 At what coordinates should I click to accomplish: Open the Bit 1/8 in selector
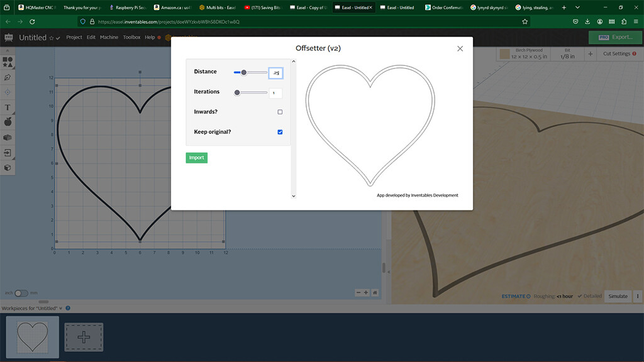tap(567, 54)
